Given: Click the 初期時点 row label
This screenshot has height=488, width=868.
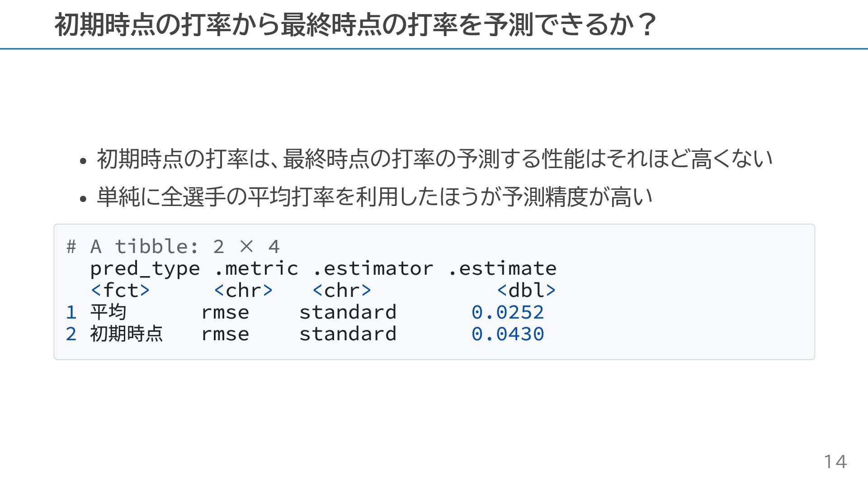Looking at the screenshot, I should point(127,334).
